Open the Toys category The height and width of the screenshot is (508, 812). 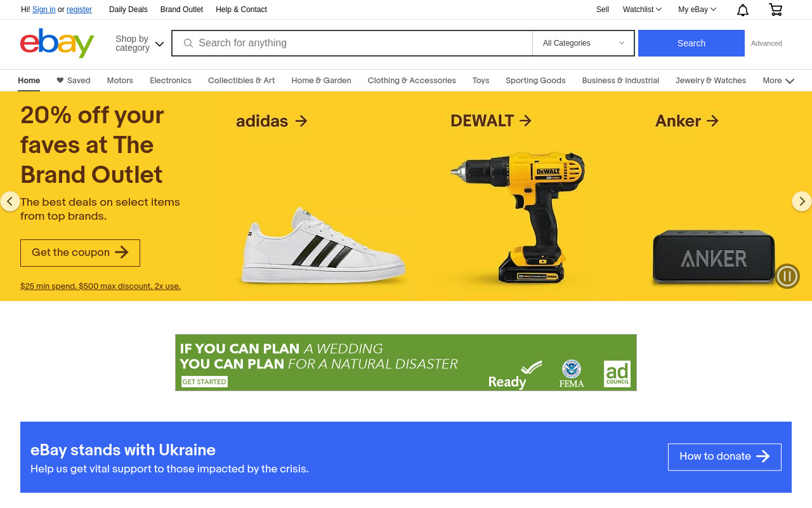pos(481,81)
